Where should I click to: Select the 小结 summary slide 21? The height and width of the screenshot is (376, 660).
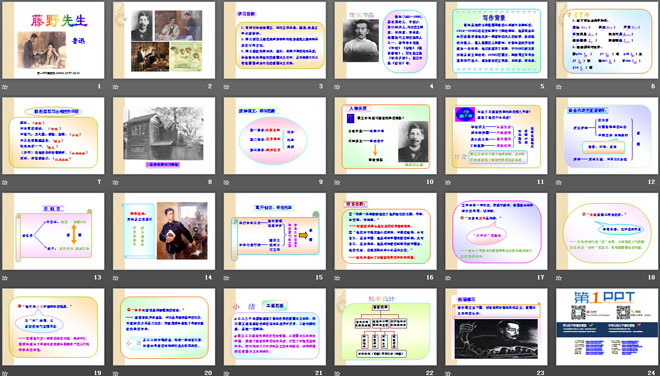tap(274, 327)
